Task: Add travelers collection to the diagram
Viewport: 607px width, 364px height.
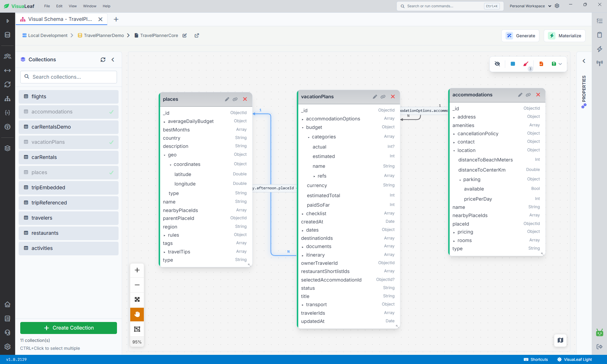Action: click(69, 218)
